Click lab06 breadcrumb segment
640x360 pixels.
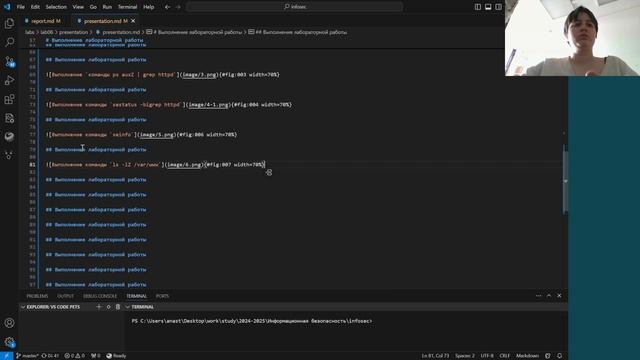(x=47, y=32)
